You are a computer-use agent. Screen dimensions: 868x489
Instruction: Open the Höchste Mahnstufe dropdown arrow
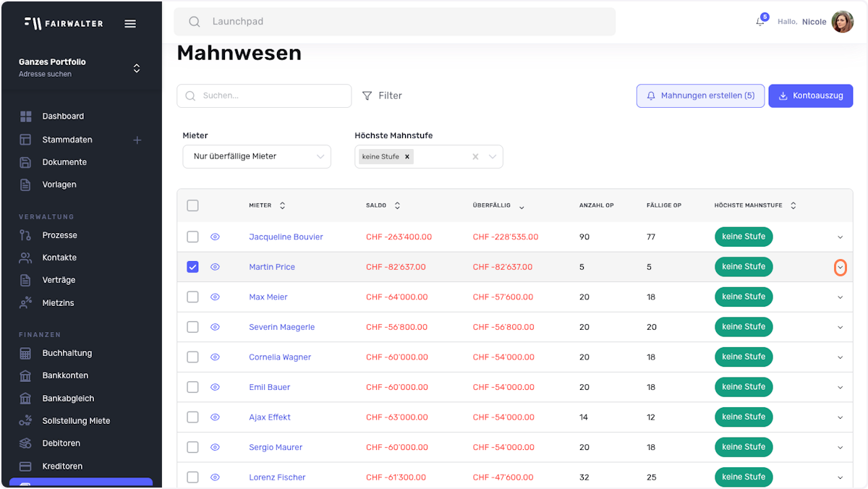pyautogui.click(x=493, y=156)
